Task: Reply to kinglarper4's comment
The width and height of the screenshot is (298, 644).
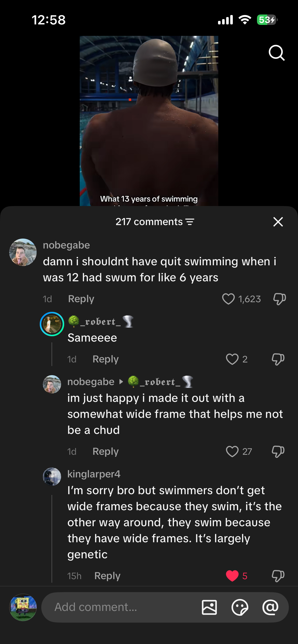Action: point(107,576)
